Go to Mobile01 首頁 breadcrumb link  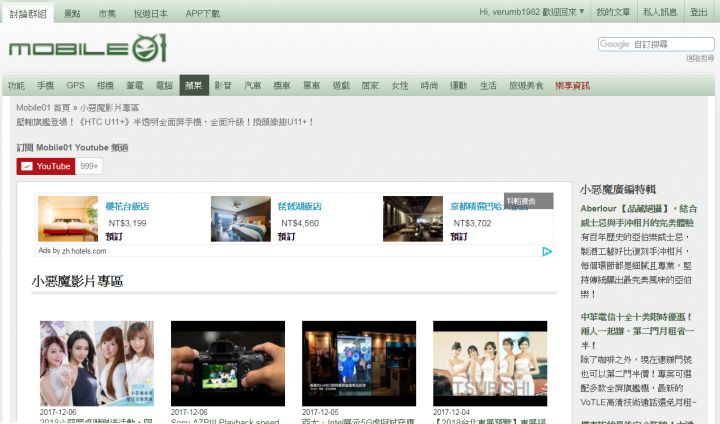(x=43, y=108)
